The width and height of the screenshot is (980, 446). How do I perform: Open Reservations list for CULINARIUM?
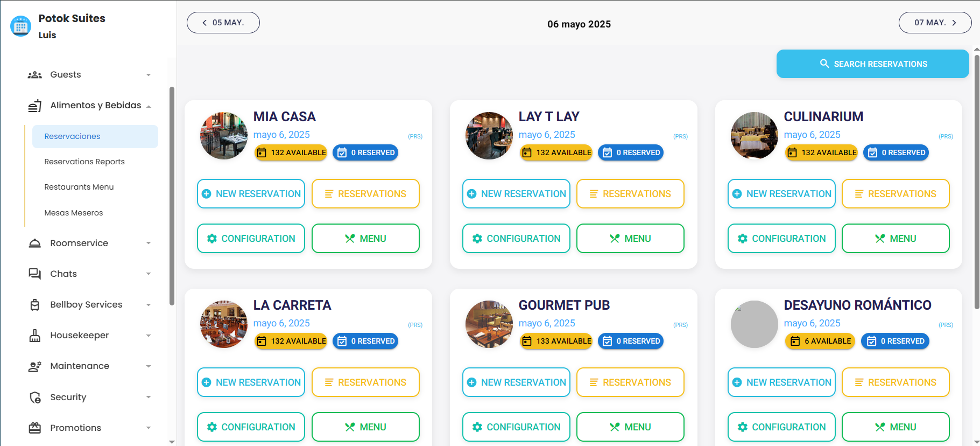pos(896,194)
